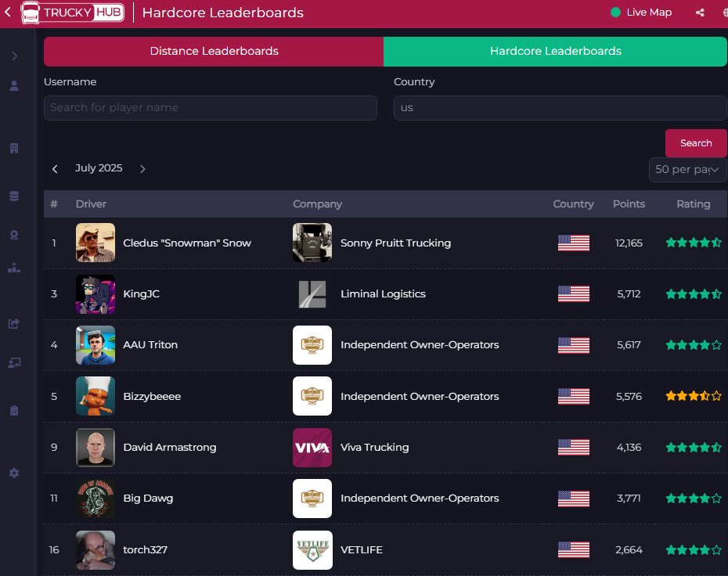Open the clipboard sidebar icon
728x576 pixels.
pyautogui.click(x=14, y=410)
